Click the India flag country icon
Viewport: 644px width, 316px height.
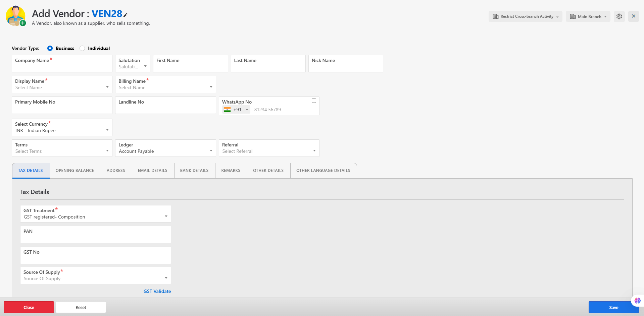point(227,110)
